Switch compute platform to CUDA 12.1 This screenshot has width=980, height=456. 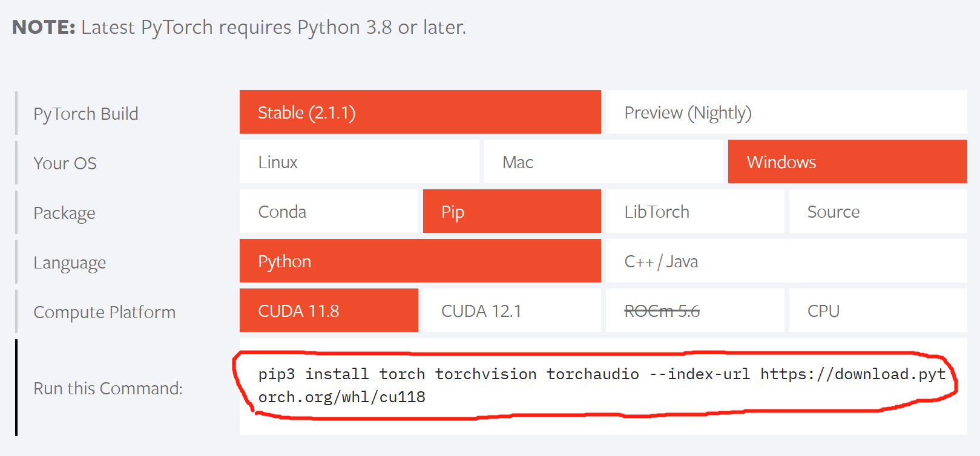tap(511, 310)
